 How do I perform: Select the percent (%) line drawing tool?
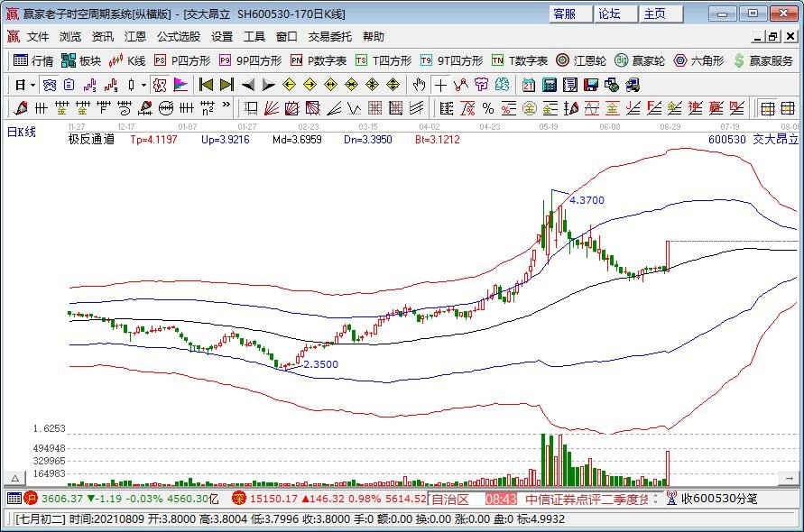(x=487, y=108)
